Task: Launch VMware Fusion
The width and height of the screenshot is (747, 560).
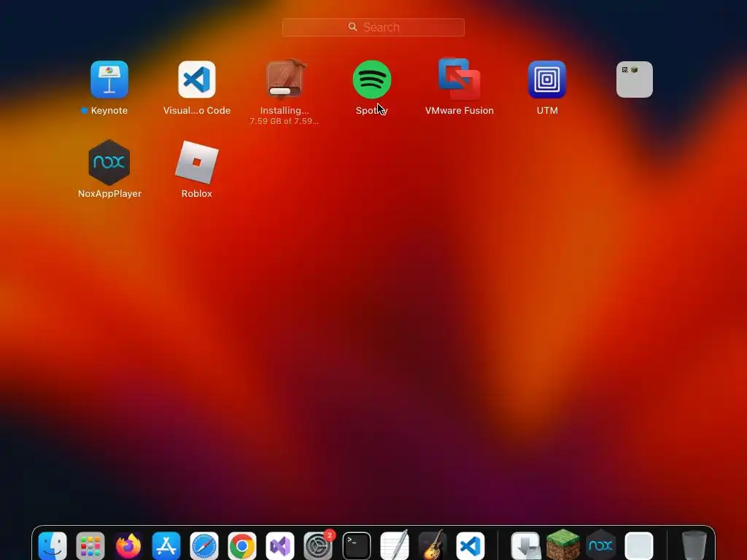Action: 460,79
